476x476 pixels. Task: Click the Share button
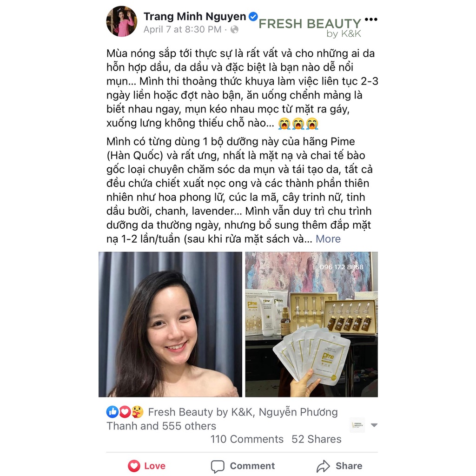point(339,466)
